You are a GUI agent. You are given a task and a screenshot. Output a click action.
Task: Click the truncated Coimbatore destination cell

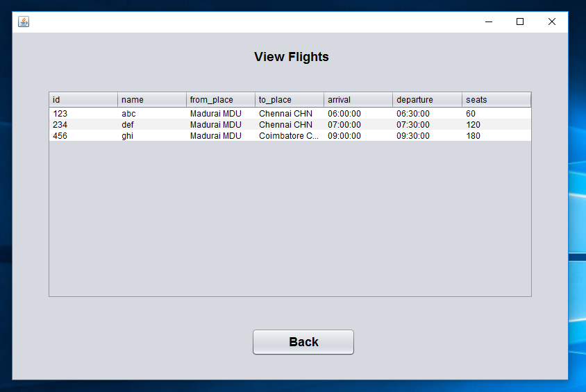[290, 136]
